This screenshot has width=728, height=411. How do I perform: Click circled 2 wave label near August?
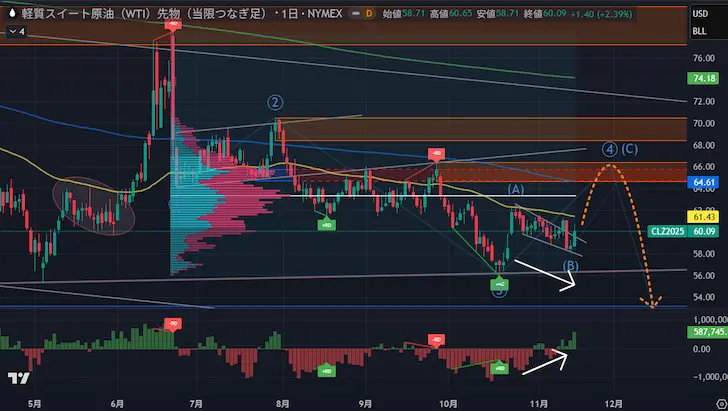(x=275, y=101)
